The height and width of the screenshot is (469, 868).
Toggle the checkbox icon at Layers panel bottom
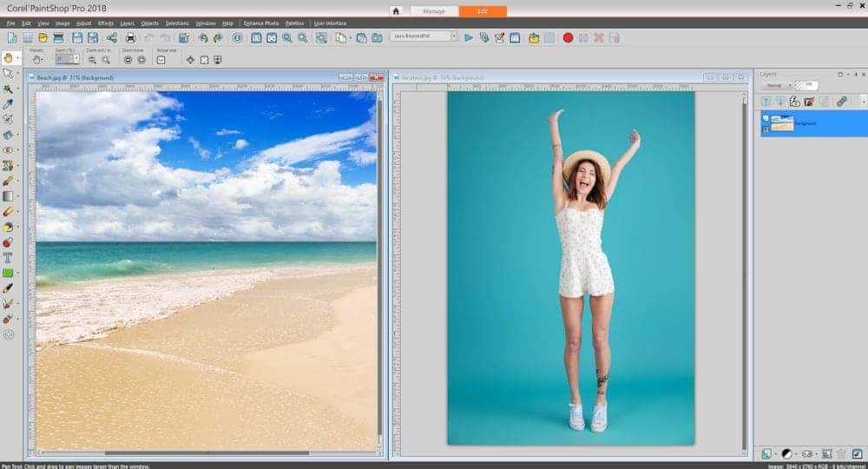[858, 453]
